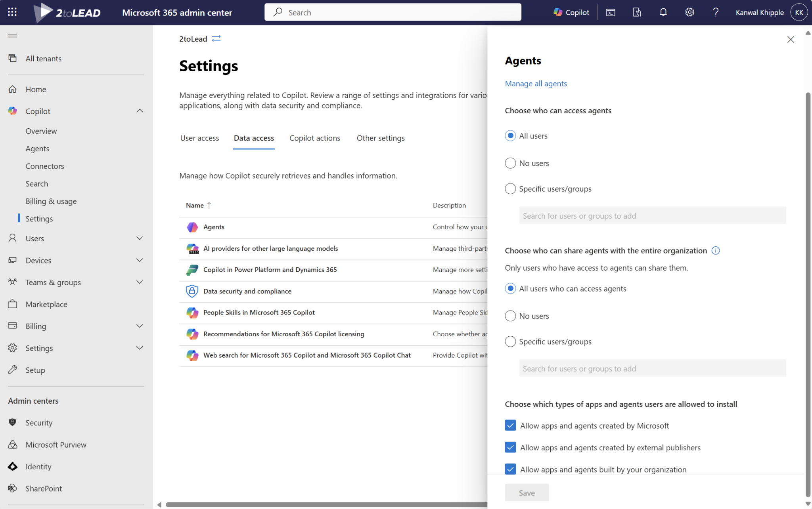Collapse the Copilot section in sidebar
This screenshot has width=812, height=509.
(140, 111)
